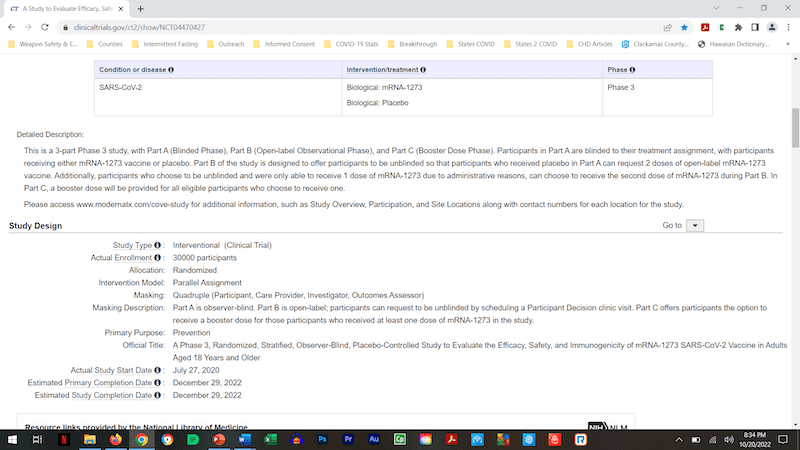Open the Windows Start menu

(12, 440)
